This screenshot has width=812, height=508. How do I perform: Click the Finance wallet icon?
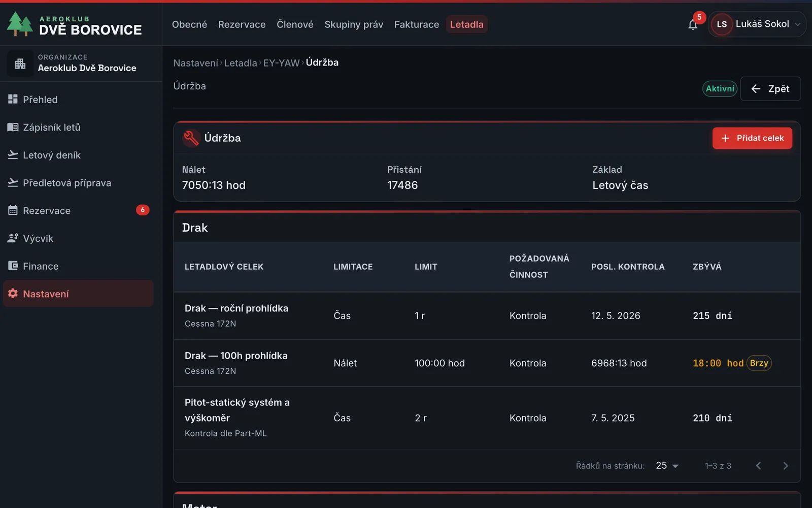pyautogui.click(x=13, y=266)
